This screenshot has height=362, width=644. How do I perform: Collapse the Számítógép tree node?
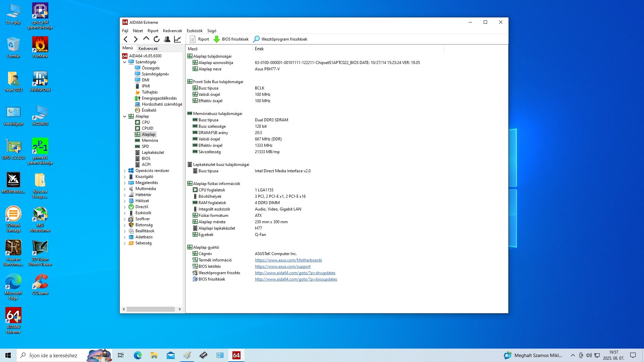coord(125,62)
